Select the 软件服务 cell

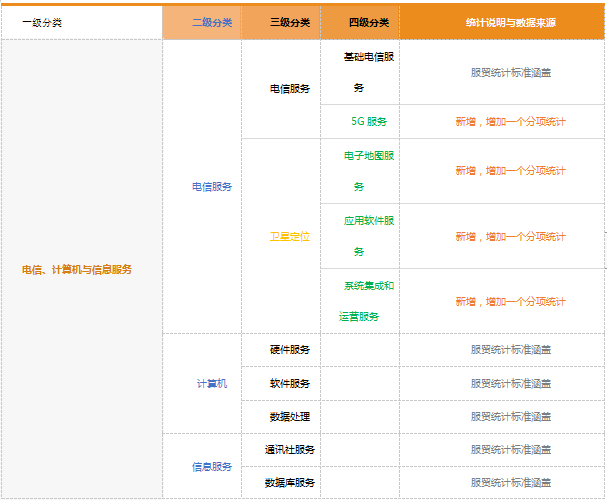pos(289,383)
